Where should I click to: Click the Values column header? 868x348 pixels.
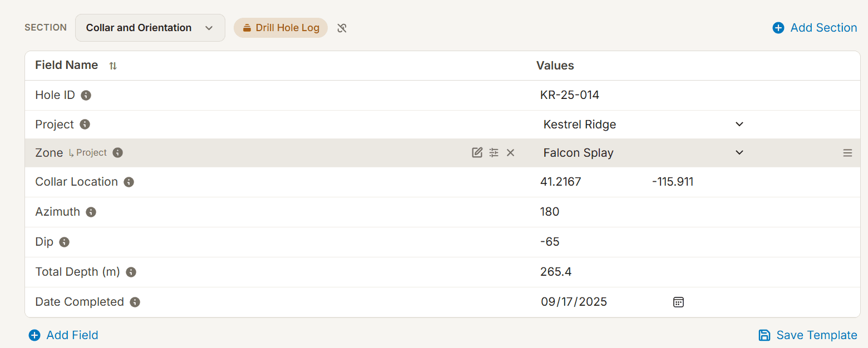555,66
